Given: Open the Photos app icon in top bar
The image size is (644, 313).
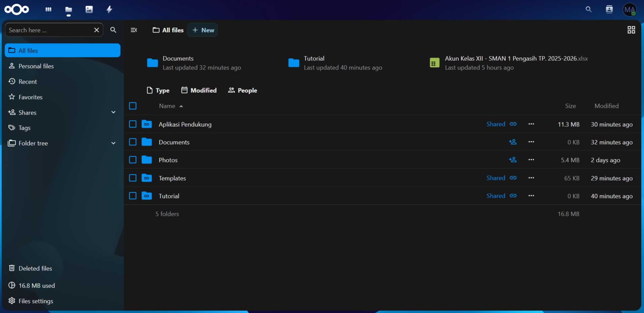Looking at the screenshot, I should pos(89,9).
